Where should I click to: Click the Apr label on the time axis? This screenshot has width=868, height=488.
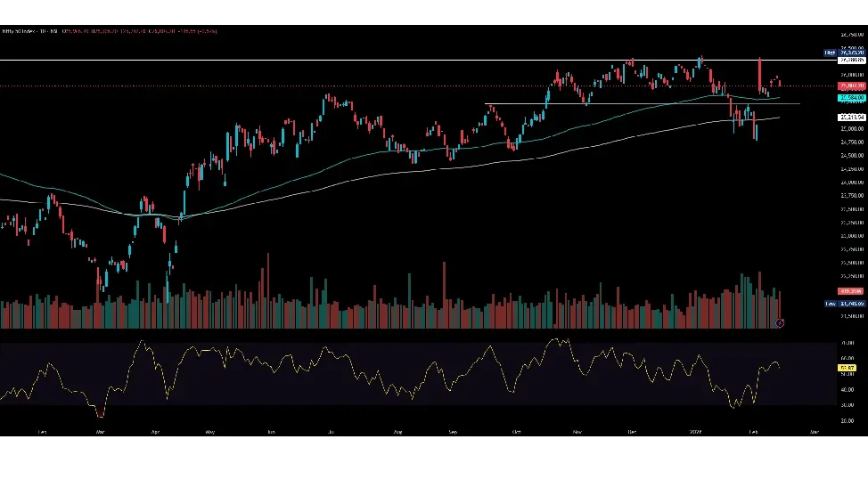[155, 432]
